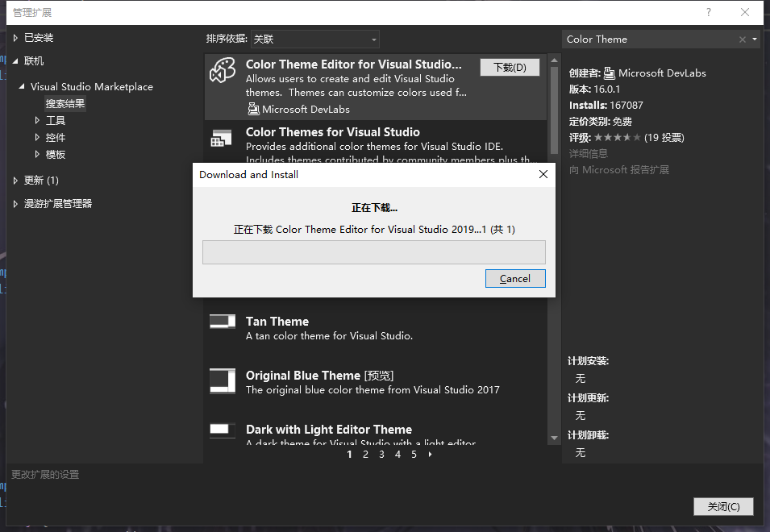
Task: Click the 计划更新 label
Action: coord(588,398)
